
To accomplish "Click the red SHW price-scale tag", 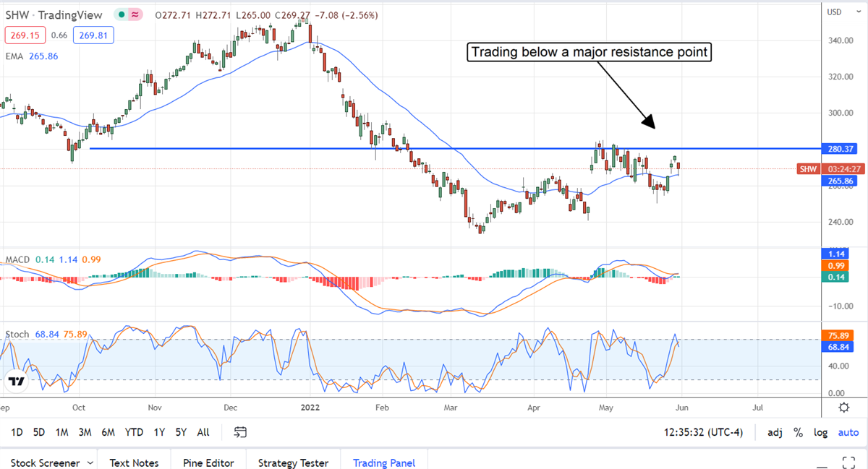I will pyautogui.click(x=807, y=169).
